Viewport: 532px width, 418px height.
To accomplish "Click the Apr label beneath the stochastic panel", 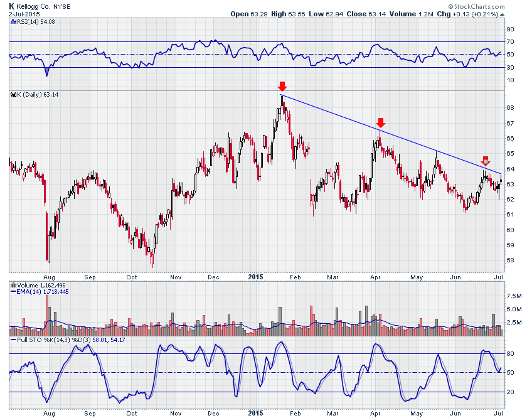I will coord(375,414).
